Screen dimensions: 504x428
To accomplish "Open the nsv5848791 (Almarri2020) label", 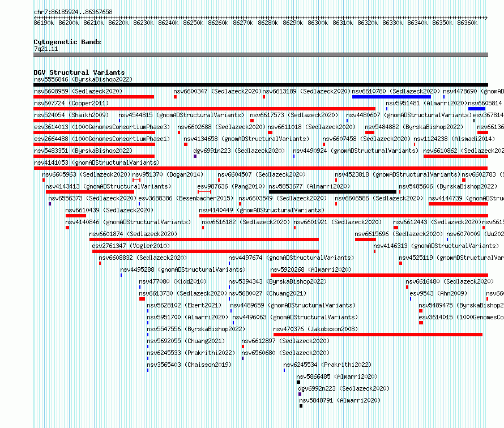I will click(x=340, y=400).
